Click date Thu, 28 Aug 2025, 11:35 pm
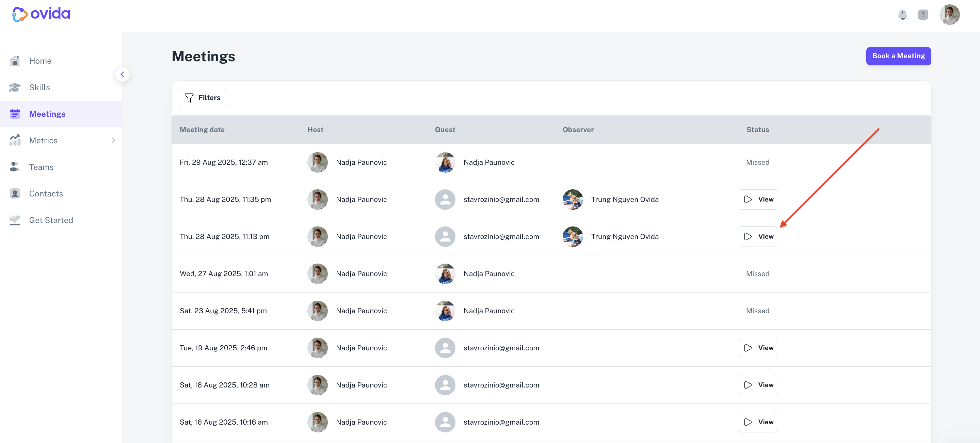The image size is (980, 443). pos(225,200)
